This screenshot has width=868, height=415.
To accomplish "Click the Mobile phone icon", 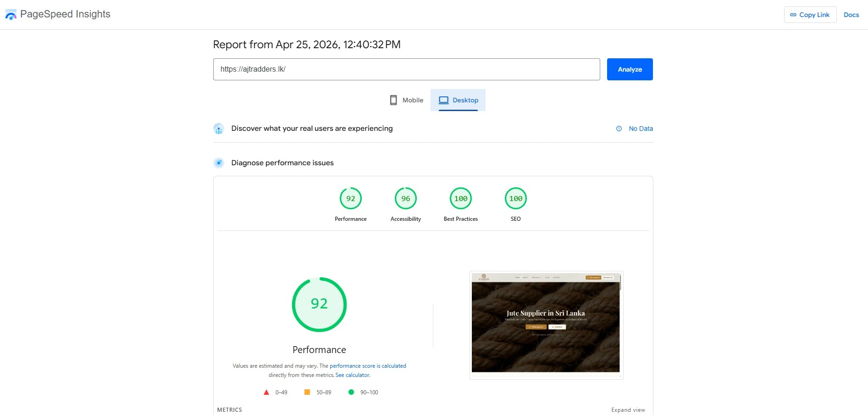I will click(393, 100).
